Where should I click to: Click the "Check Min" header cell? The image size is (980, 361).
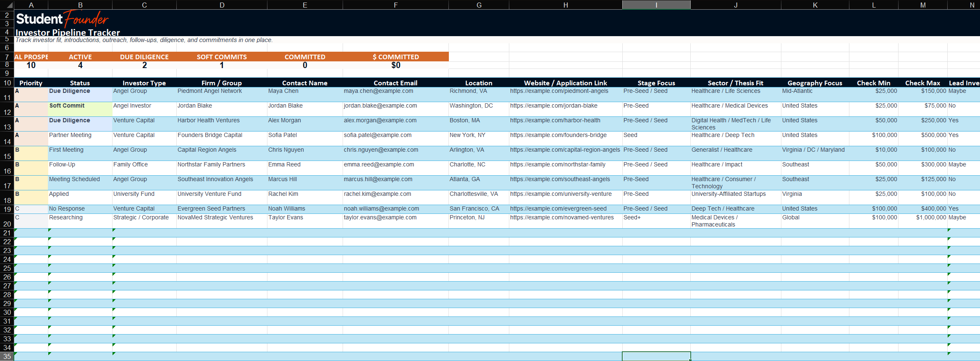(x=874, y=83)
